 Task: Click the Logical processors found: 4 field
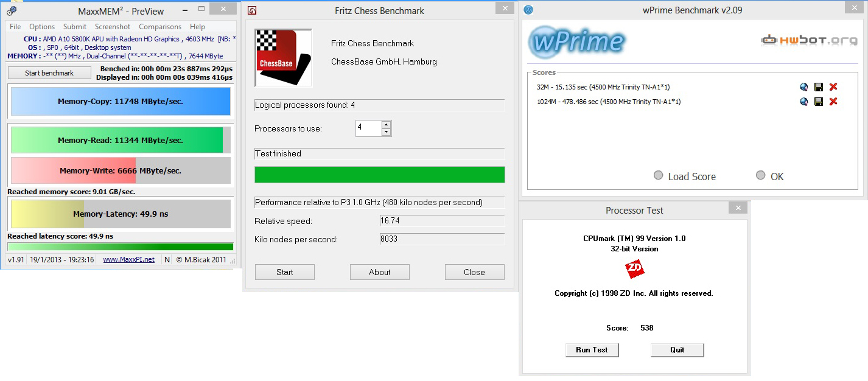[380, 105]
